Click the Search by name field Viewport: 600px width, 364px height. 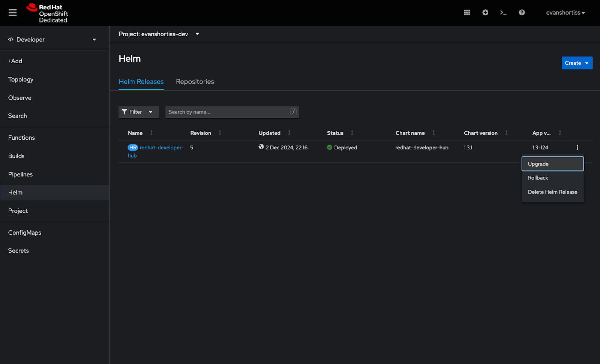[x=232, y=112]
